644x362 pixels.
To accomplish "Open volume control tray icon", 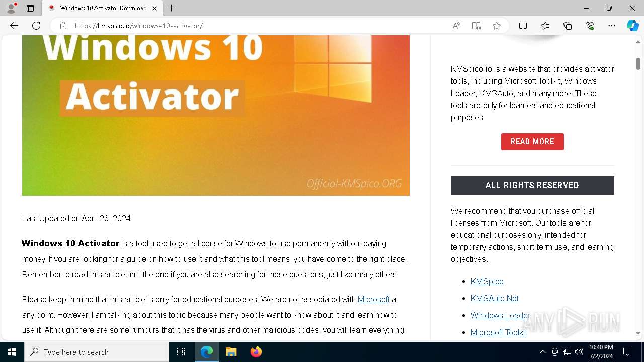I will (x=579, y=352).
